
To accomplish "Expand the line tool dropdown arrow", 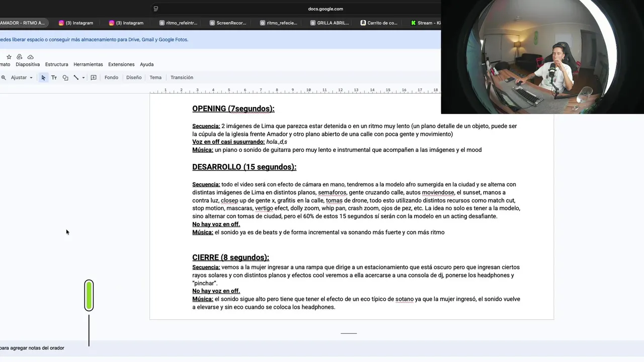I will click(84, 77).
